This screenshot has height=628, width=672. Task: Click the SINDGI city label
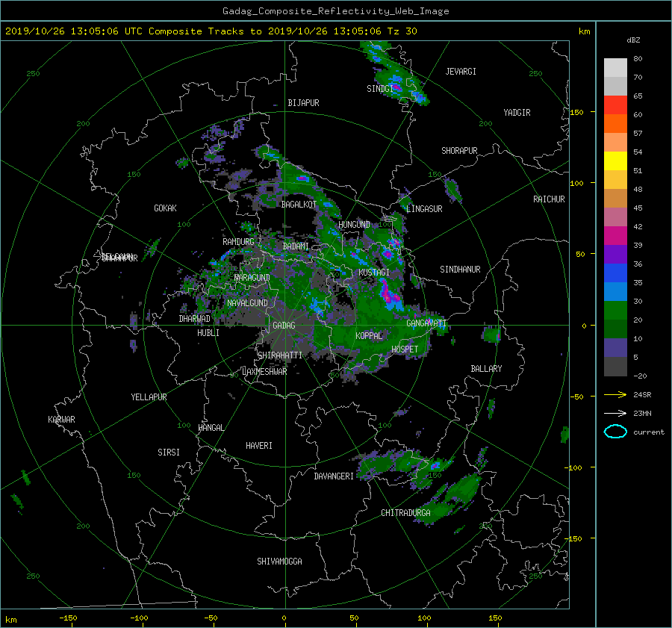(380, 89)
